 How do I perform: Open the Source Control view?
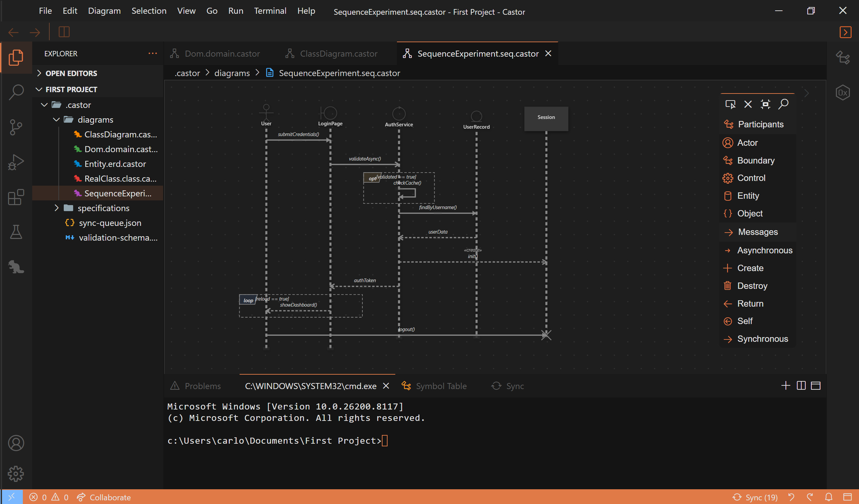(x=16, y=127)
